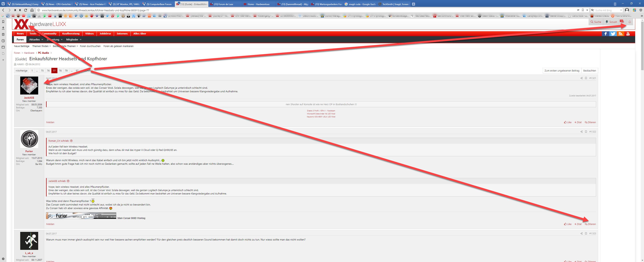
Task: Open Scrush user account menu
Action: click(x=611, y=22)
